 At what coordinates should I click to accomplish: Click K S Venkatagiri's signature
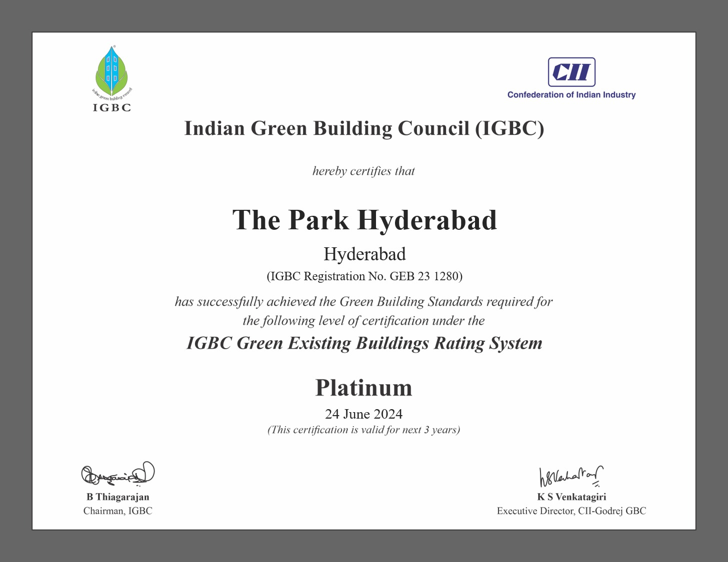click(x=571, y=476)
